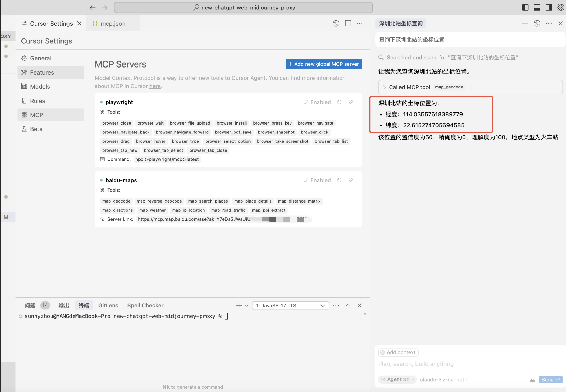Click the Plan, search, build anything input
This screenshot has height=392, width=566.
pyautogui.click(x=445, y=364)
